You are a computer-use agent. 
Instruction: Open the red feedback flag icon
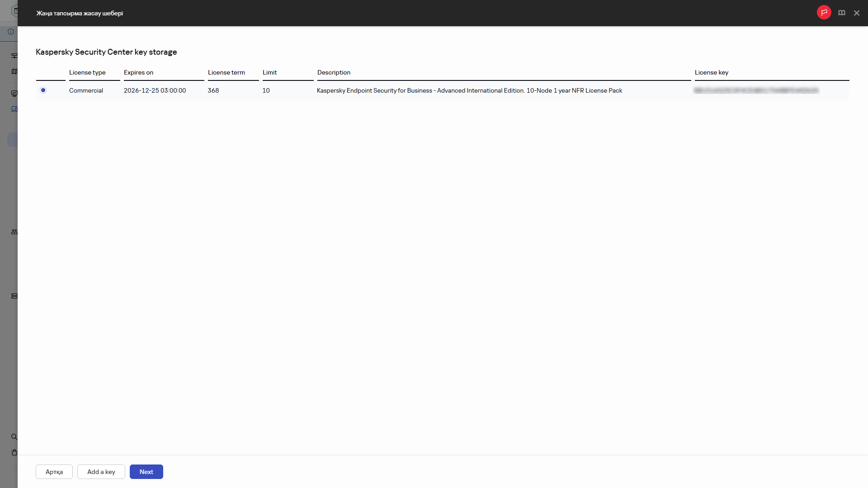(x=824, y=13)
